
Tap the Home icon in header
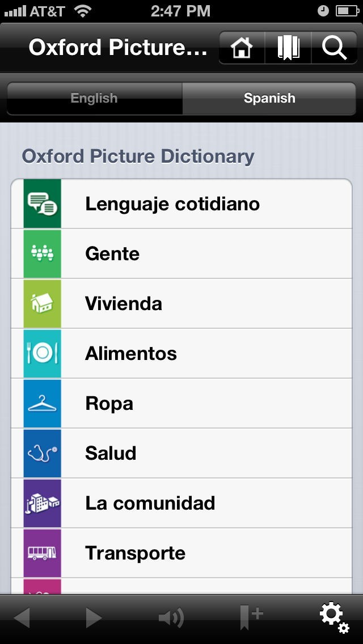242,48
